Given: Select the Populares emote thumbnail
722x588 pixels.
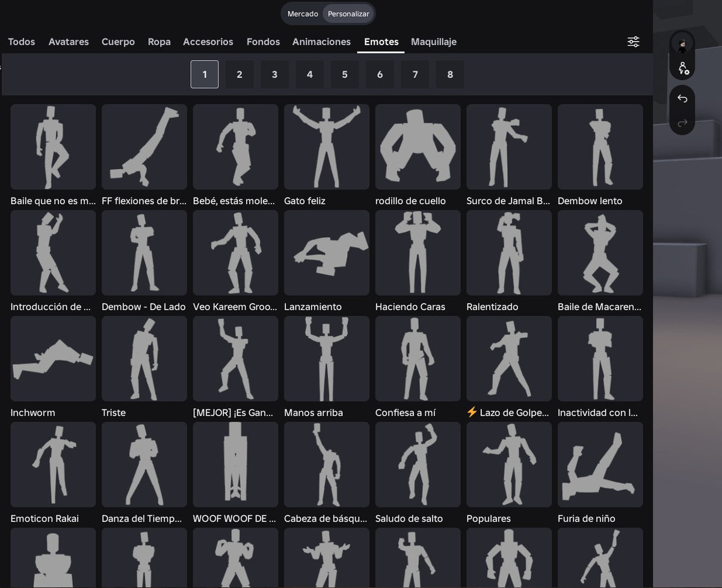Looking at the screenshot, I should 509,465.
